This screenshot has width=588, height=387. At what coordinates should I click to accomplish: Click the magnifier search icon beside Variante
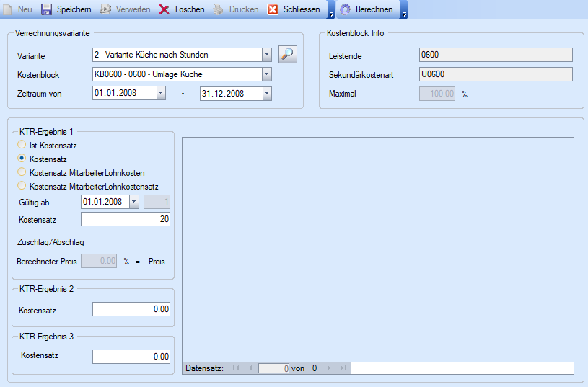pyautogui.click(x=288, y=55)
